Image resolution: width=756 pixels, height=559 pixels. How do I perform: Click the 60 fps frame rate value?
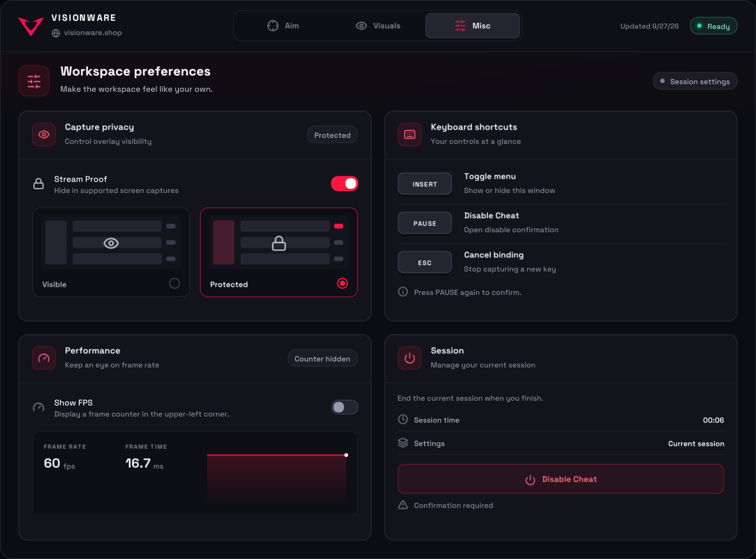click(59, 463)
